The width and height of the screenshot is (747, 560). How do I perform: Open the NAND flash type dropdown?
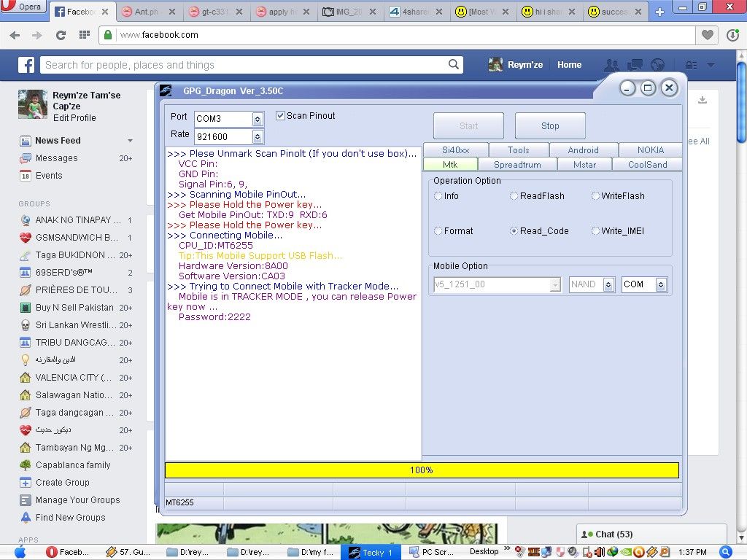[608, 284]
